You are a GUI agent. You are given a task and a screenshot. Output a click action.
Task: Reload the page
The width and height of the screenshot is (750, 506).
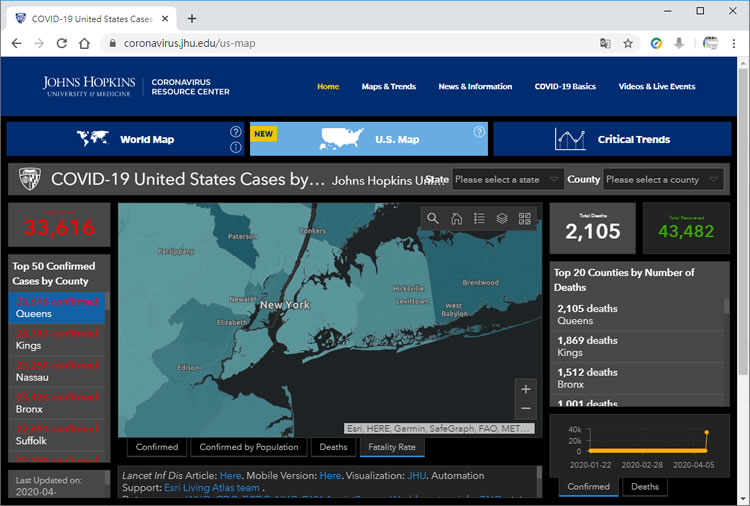(x=62, y=44)
